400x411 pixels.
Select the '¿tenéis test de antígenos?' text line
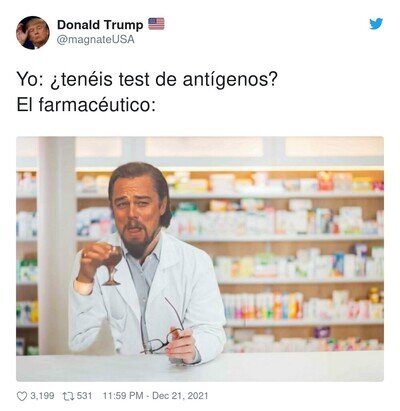164,80
